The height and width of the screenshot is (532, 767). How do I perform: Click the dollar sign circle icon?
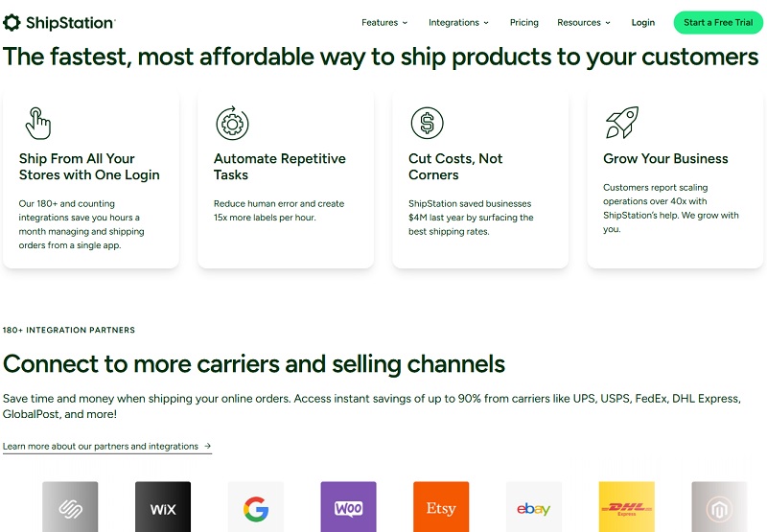click(427, 123)
